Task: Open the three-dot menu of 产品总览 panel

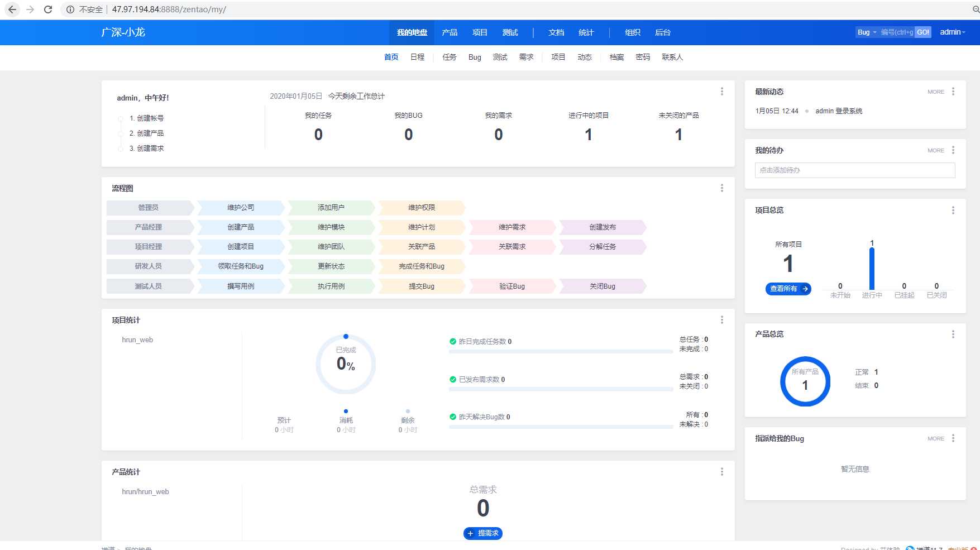Action: point(953,334)
